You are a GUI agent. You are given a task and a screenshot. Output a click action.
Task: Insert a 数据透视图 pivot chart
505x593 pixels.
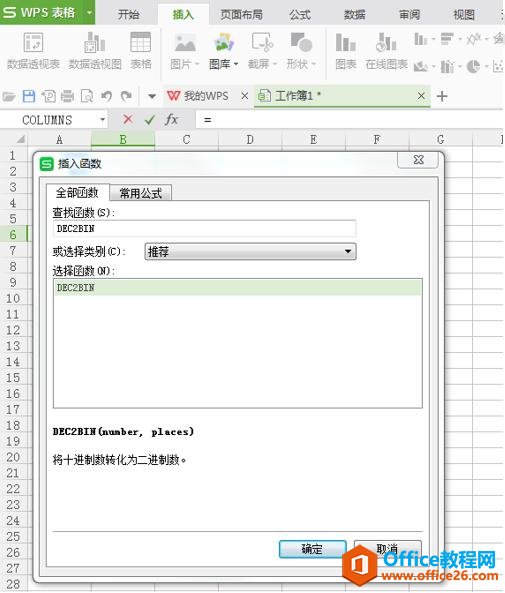tap(95, 51)
